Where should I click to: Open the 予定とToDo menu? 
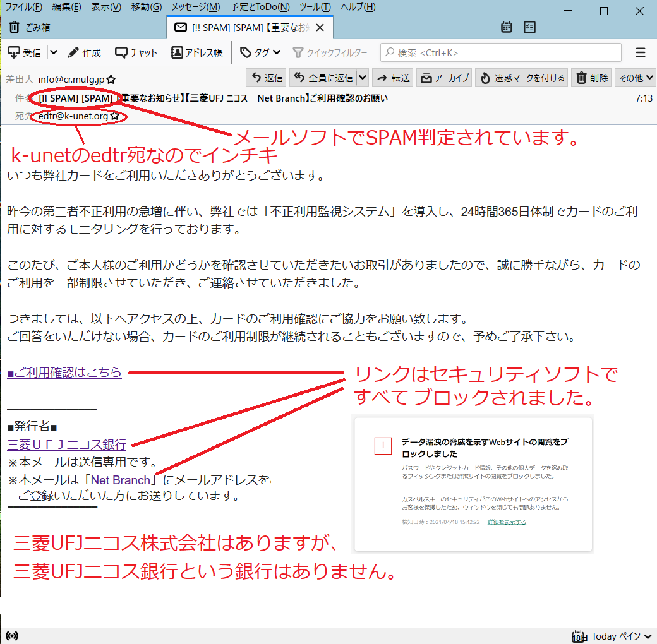click(x=260, y=7)
